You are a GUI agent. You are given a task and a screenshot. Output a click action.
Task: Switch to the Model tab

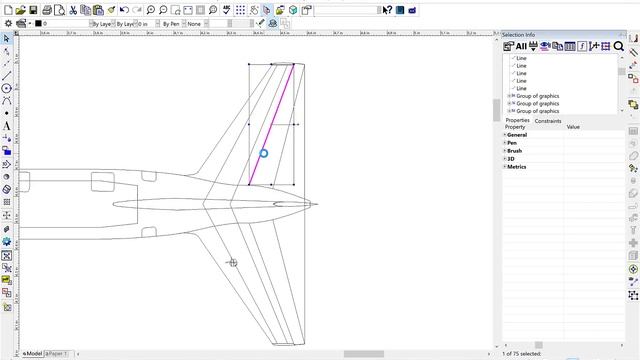click(x=32, y=353)
